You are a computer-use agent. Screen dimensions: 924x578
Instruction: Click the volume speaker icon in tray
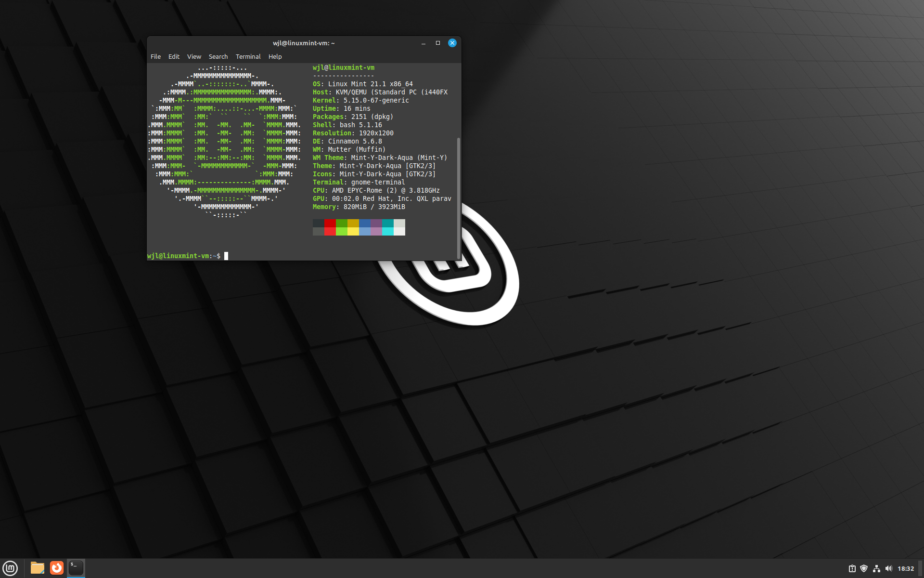(x=888, y=569)
